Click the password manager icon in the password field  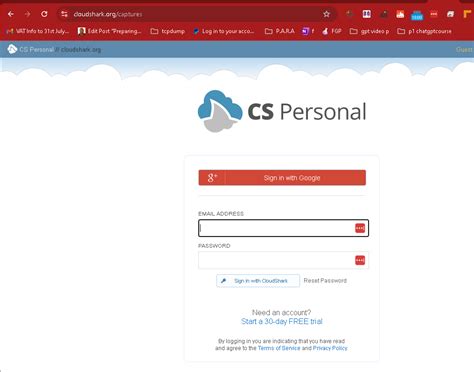tap(360, 260)
